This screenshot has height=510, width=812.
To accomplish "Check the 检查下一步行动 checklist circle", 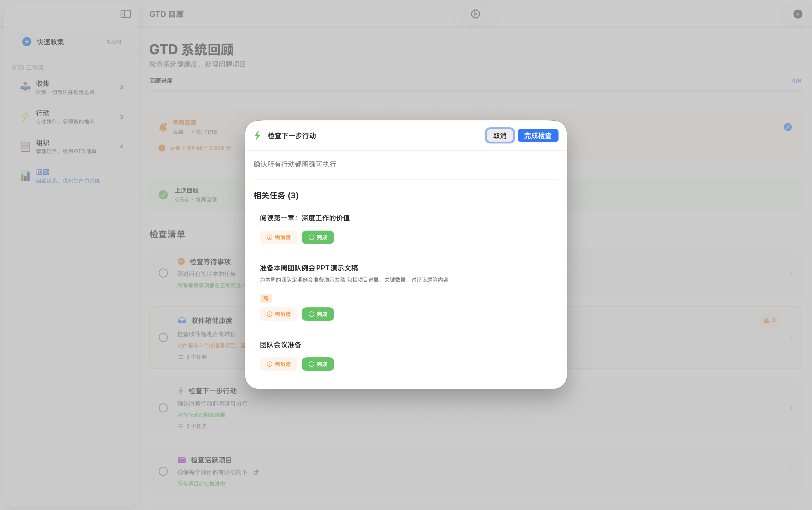I will [x=163, y=408].
